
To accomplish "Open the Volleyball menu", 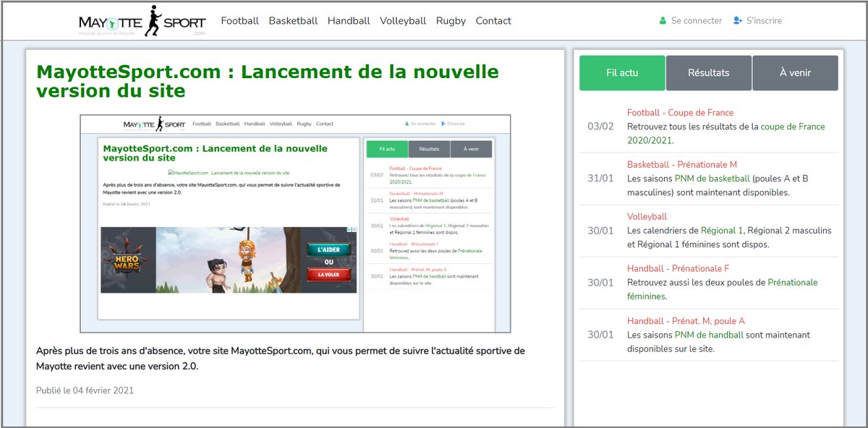I will [403, 21].
